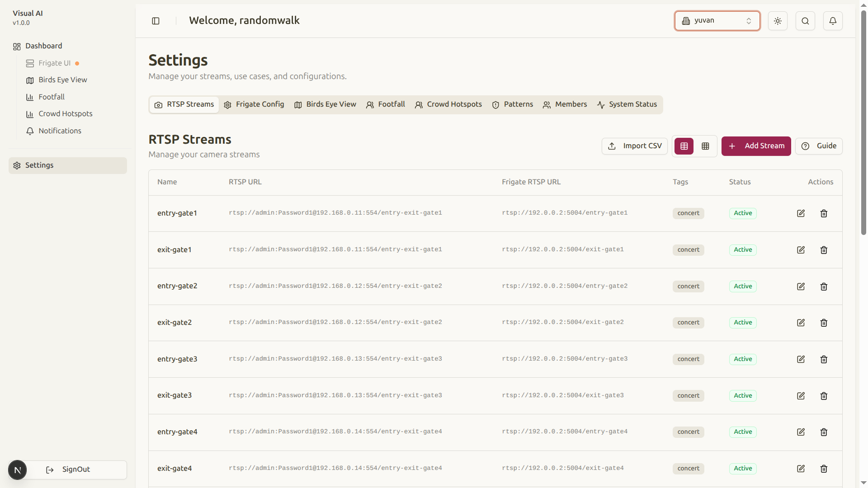
Task: Open the notifications bell in the header
Action: [833, 21]
